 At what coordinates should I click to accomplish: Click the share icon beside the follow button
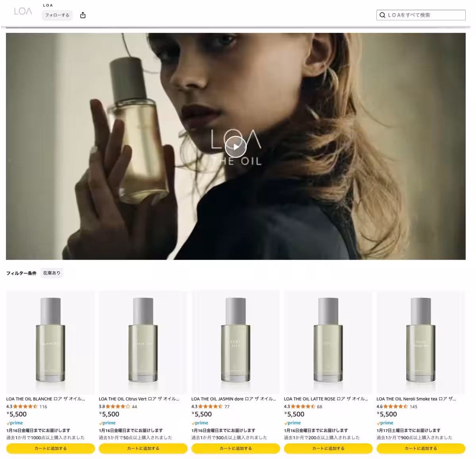pos(83,15)
